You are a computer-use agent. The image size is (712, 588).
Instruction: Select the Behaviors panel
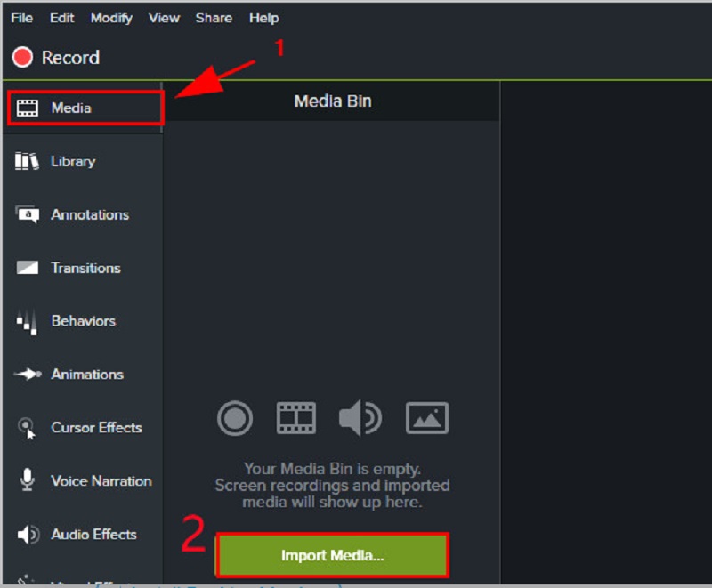[85, 321]
